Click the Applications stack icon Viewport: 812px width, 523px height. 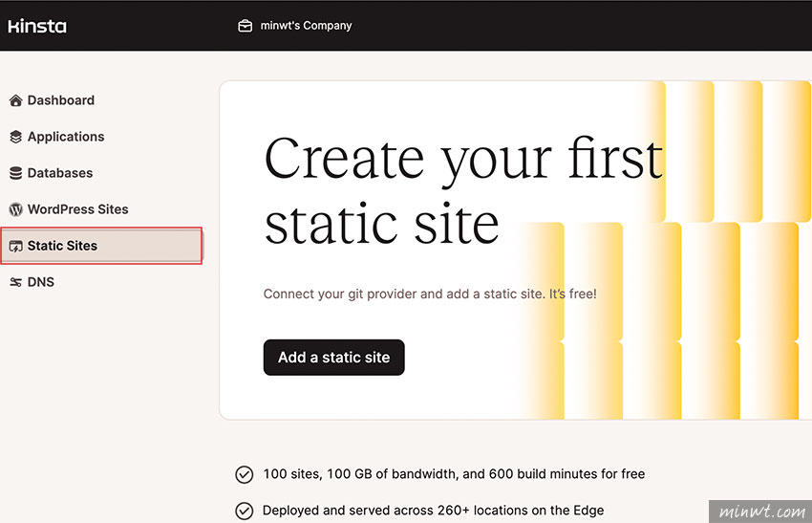pos(16,137)
